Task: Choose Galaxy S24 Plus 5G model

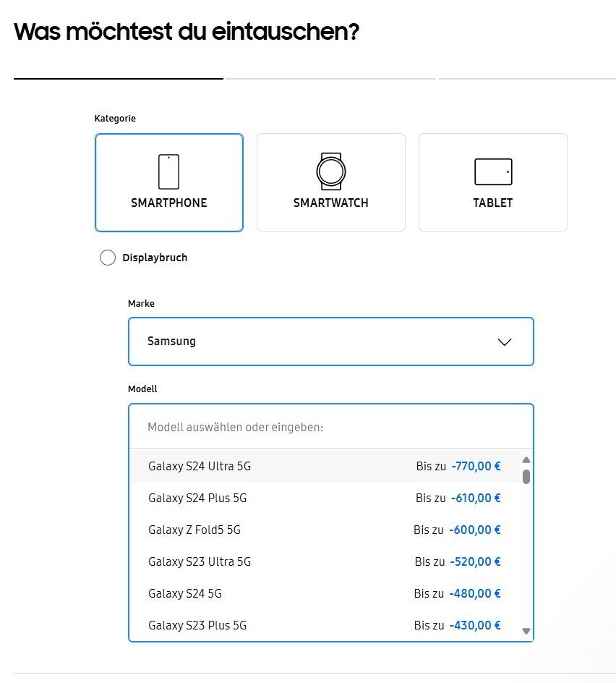Action: [197, 499]
